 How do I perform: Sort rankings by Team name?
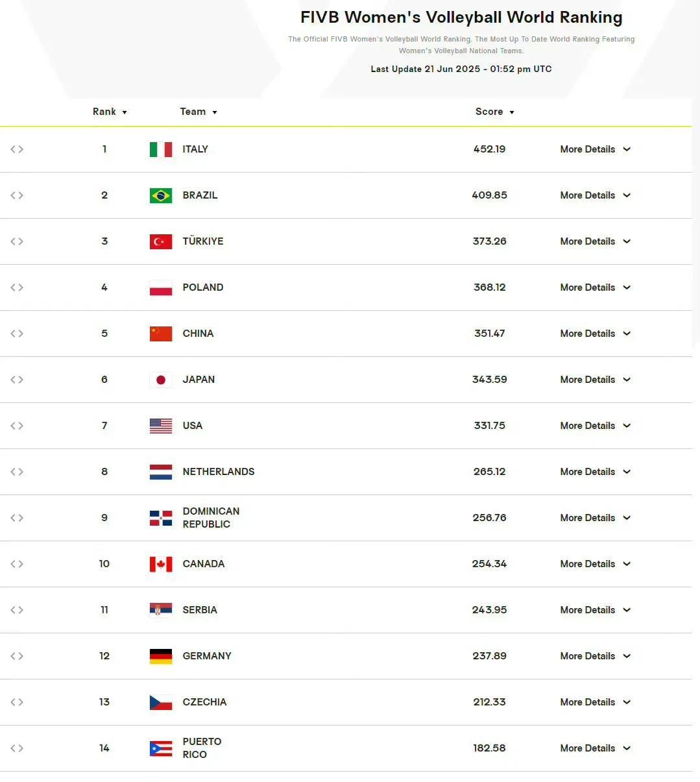pyautogui.click(x=199, y=112)
